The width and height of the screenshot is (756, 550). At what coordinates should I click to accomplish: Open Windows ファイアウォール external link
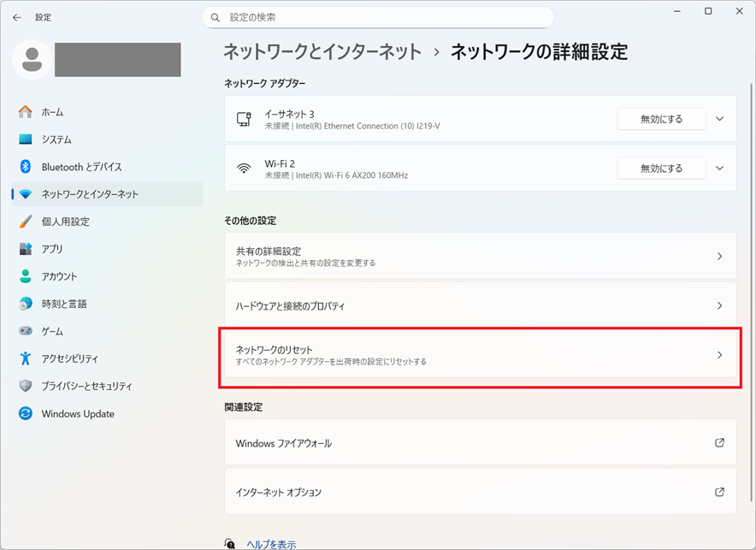(480, 443)
